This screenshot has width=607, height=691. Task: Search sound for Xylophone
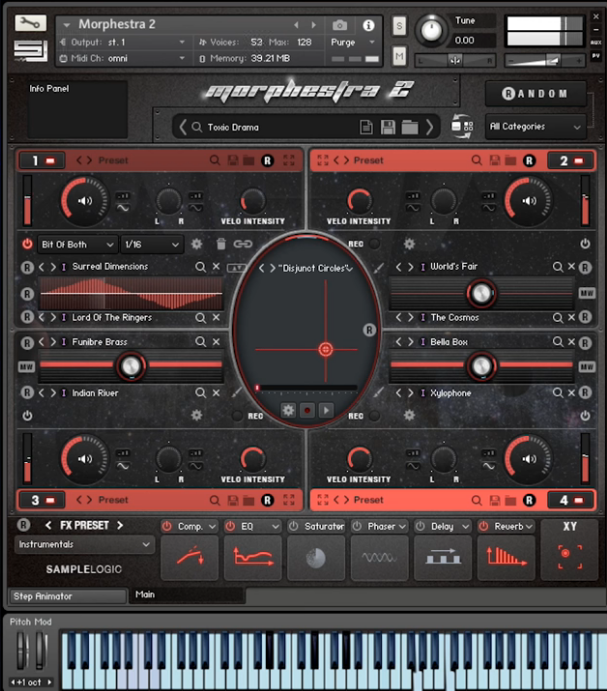click(558, 393)
